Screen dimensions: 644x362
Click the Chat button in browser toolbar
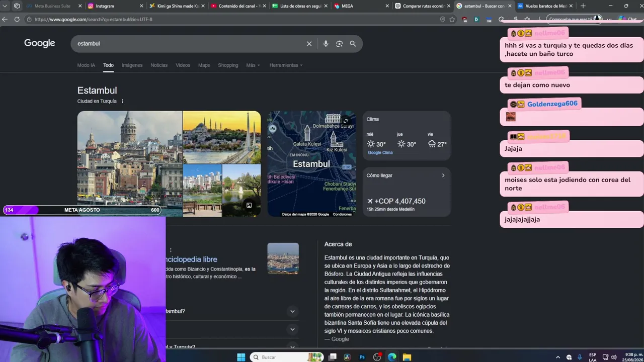(628, 19)
